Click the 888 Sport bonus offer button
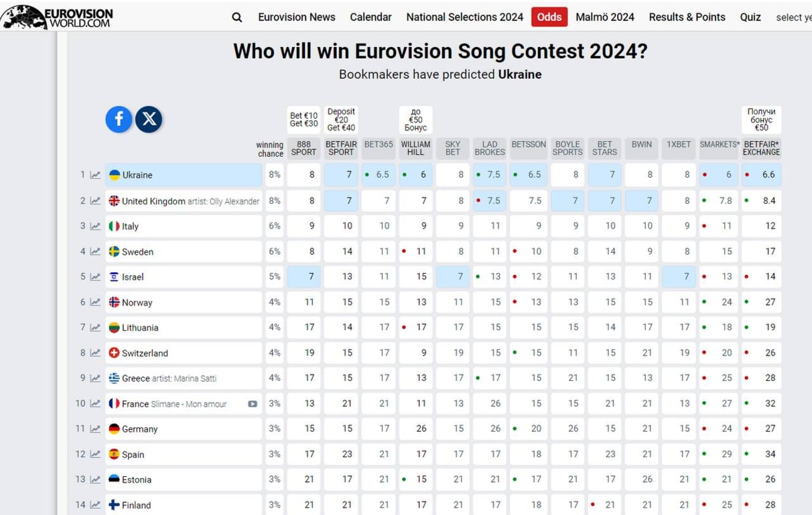The height and width of the screenshot is (515, 812). click(x=303, y=119)
